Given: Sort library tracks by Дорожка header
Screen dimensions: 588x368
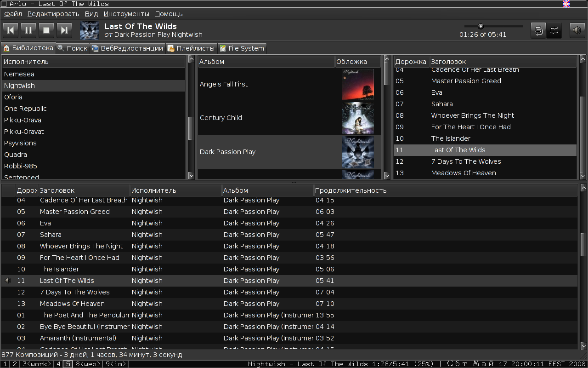Looking at the screenshot, I should pyautogui.click(x=411, y=62).
